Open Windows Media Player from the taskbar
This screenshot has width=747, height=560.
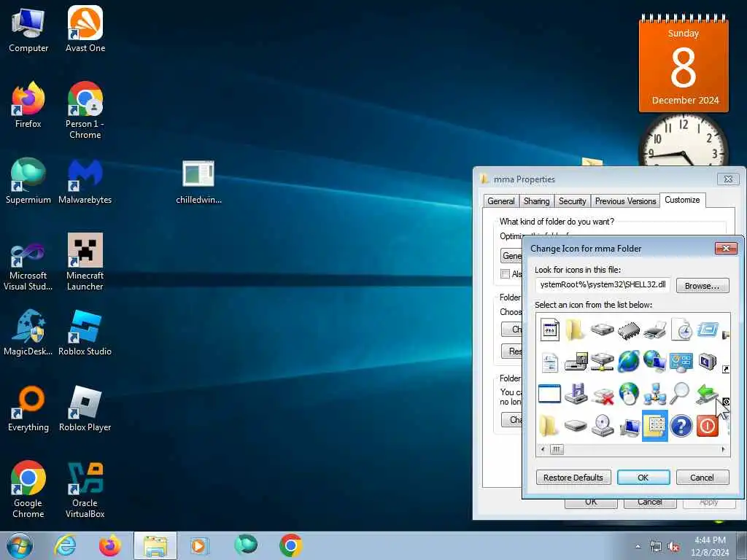(198, 545)
